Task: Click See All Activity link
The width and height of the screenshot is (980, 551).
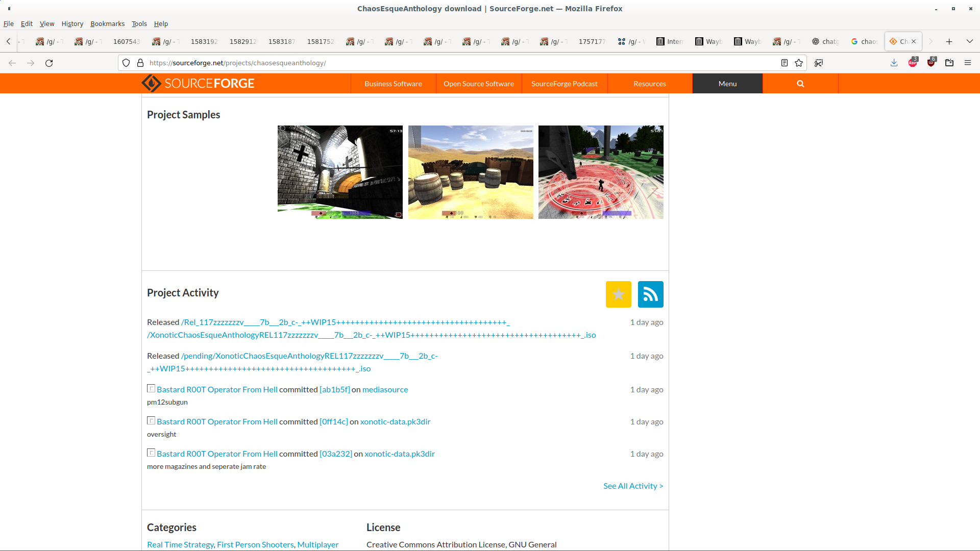Action: pyautogui.click(x=633, y=486)
